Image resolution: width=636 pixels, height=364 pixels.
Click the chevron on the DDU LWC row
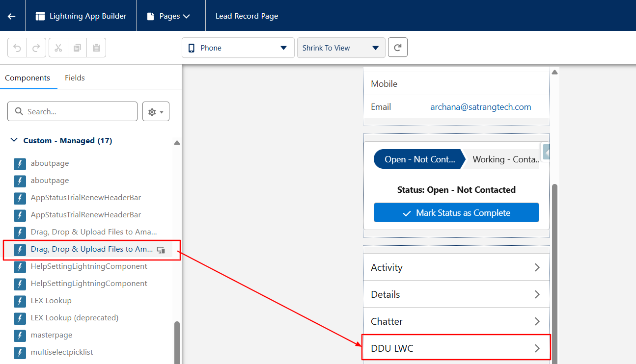pos(537,348)
